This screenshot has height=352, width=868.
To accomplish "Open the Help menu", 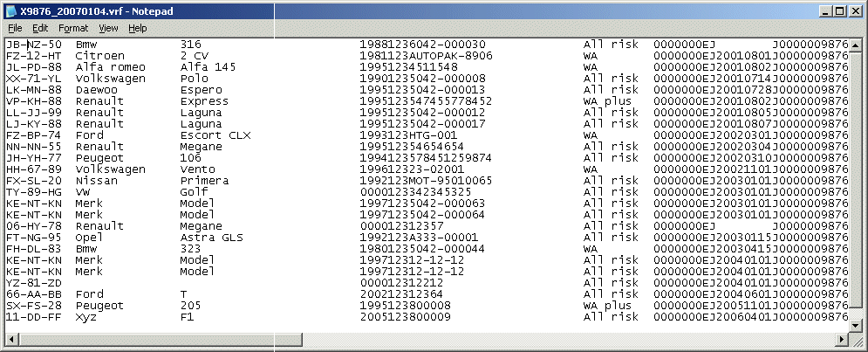I will [x=137, y=28].
